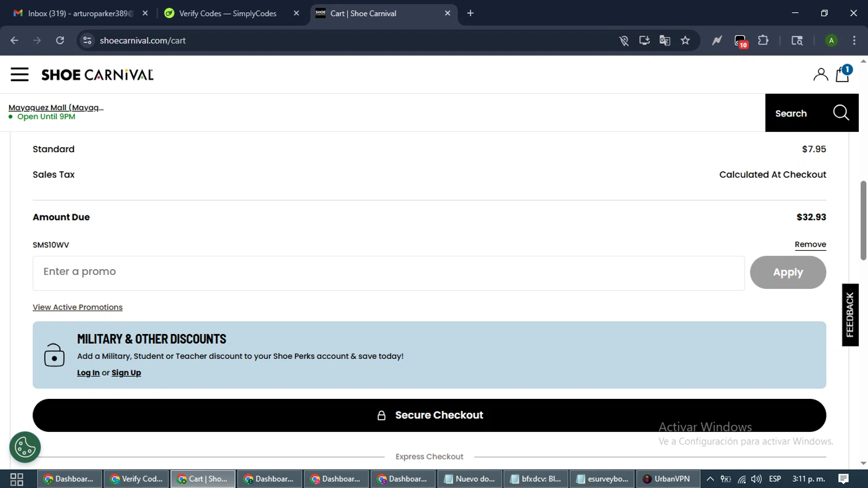Open the account profile icon
This screenshot has height=488, width=868.
pos(821,74)
